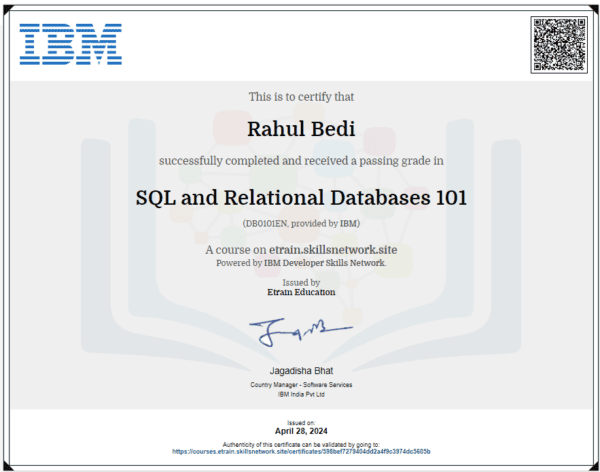Click the 'Issued by' label
This screenshot has height=472, width=600.
(300, 283)
